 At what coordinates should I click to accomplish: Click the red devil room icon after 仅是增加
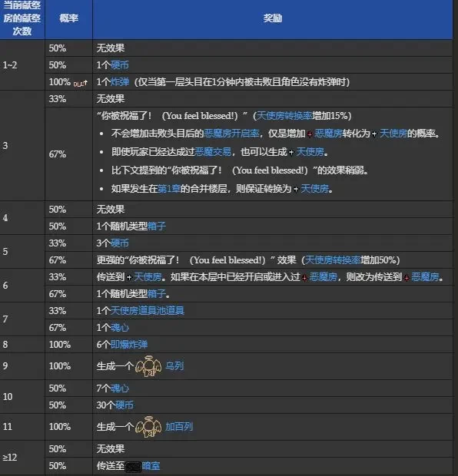[310, 134]
